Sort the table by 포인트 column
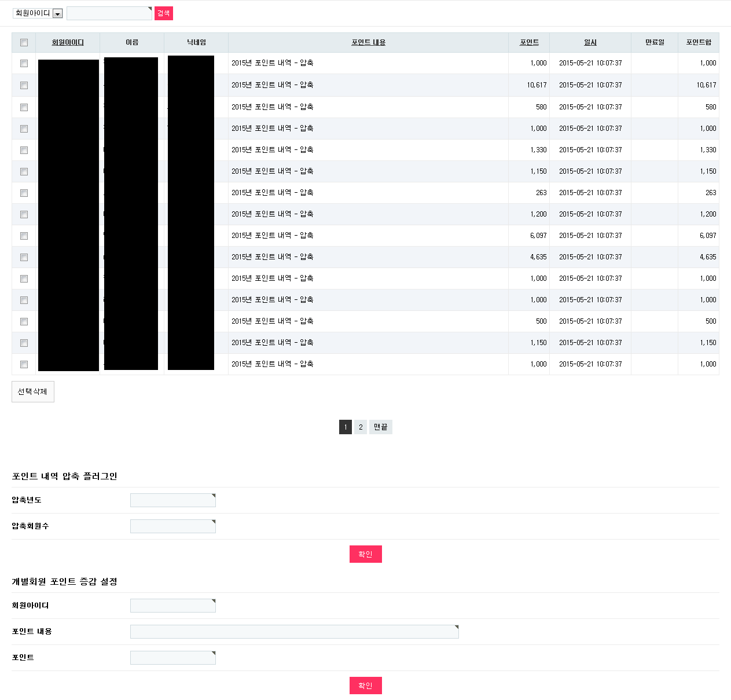This screenshot has height=700, width=731. point(528,42)
